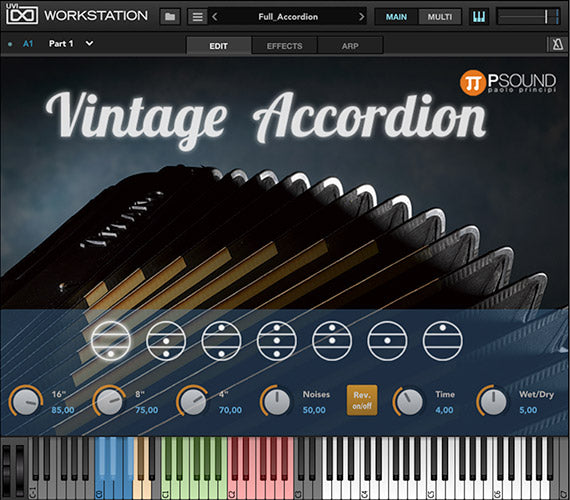Click the PSound logo
The height and width of the screenshot is (500, 570).
508,82
